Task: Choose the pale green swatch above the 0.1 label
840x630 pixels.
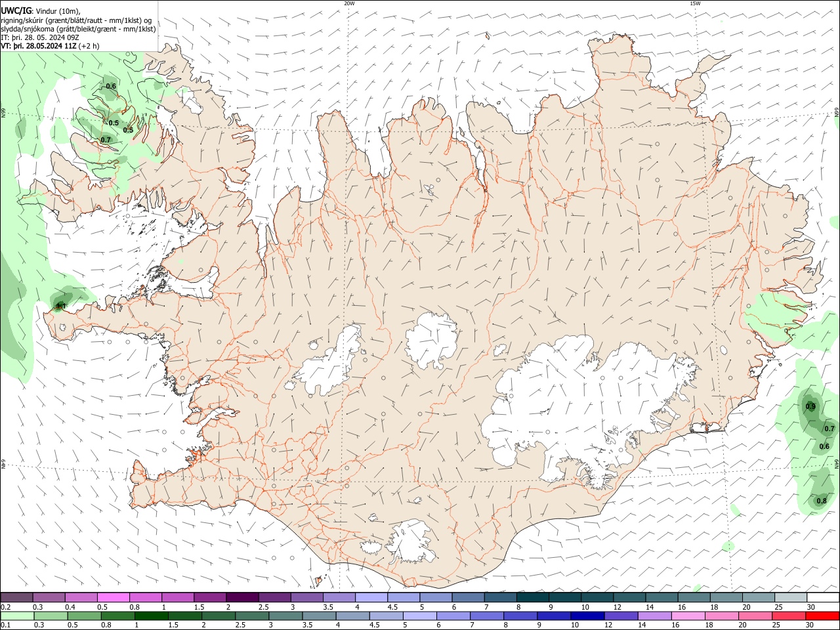Action: point(16,616)
